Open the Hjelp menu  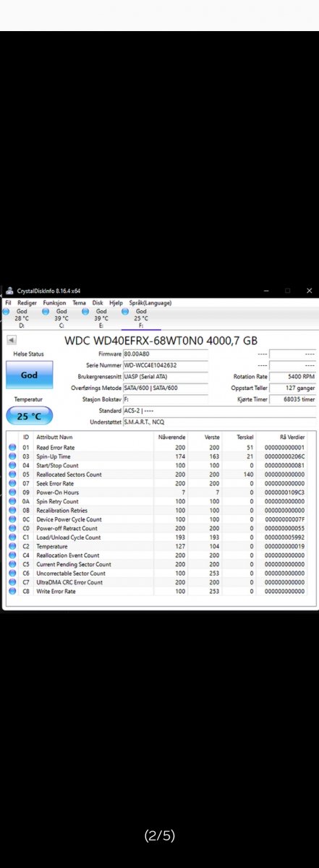116,303
